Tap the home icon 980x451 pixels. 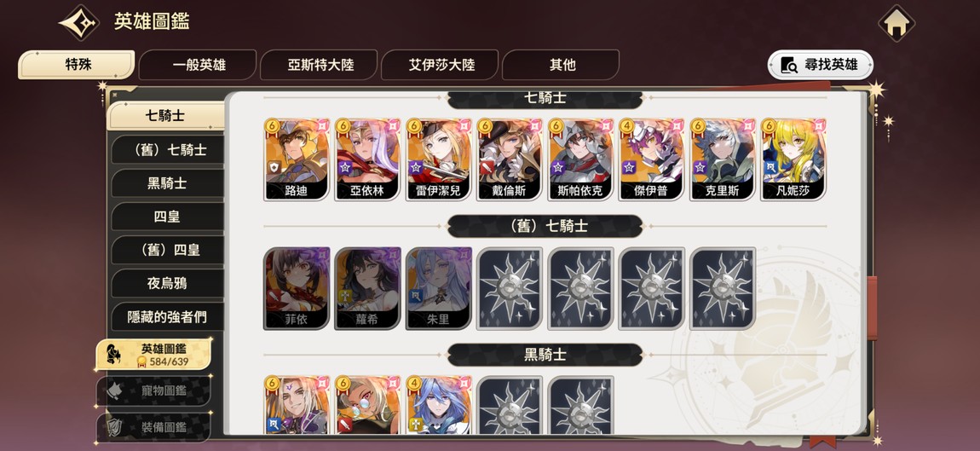click(896, 23)
